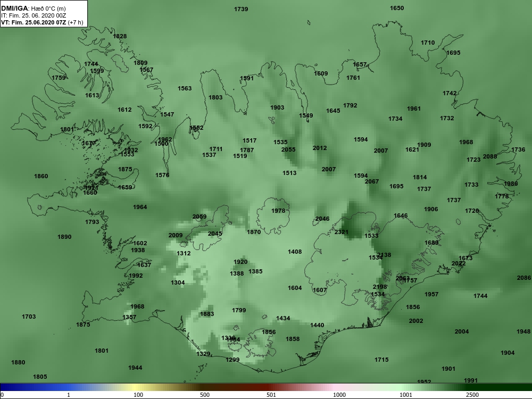Viewport: 532px width, 399px height.
Task: Click the map value 1761
Action: point(353,78)
